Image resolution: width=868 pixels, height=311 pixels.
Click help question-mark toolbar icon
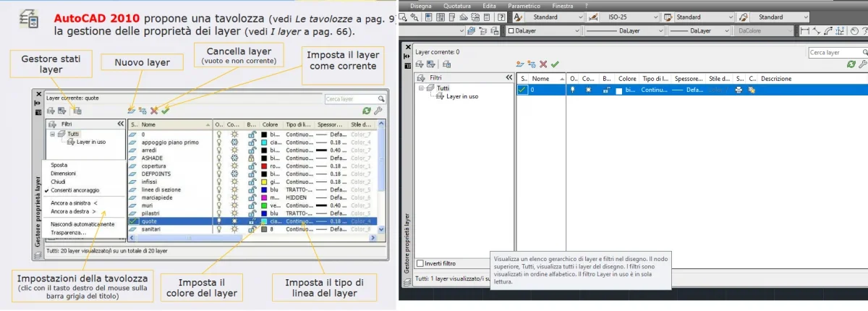(501, 17)
